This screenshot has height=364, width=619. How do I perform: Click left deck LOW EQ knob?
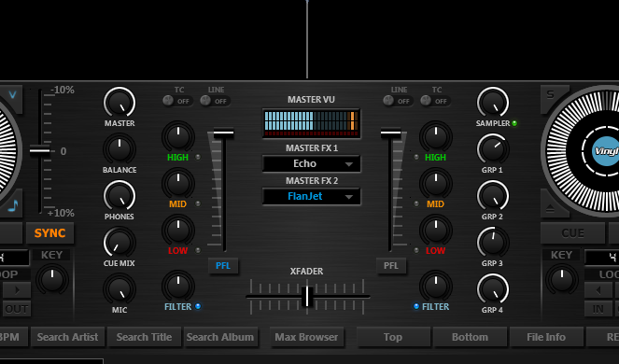coord(178,231)
